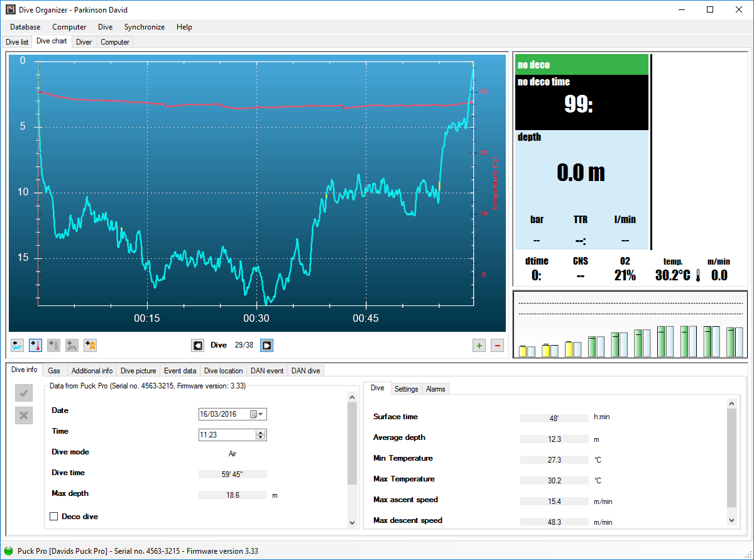754x560 pixels.
Task: Click the dive info scrollbar thumb
Action: (x=352, y=442)
